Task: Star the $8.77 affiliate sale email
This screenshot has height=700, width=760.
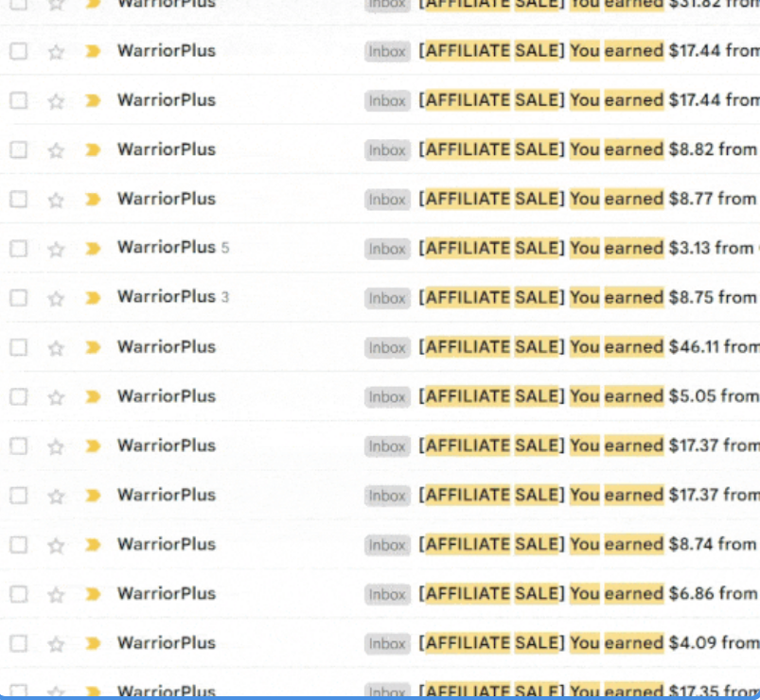Action: pyautogui.click(x=56, y=201)
